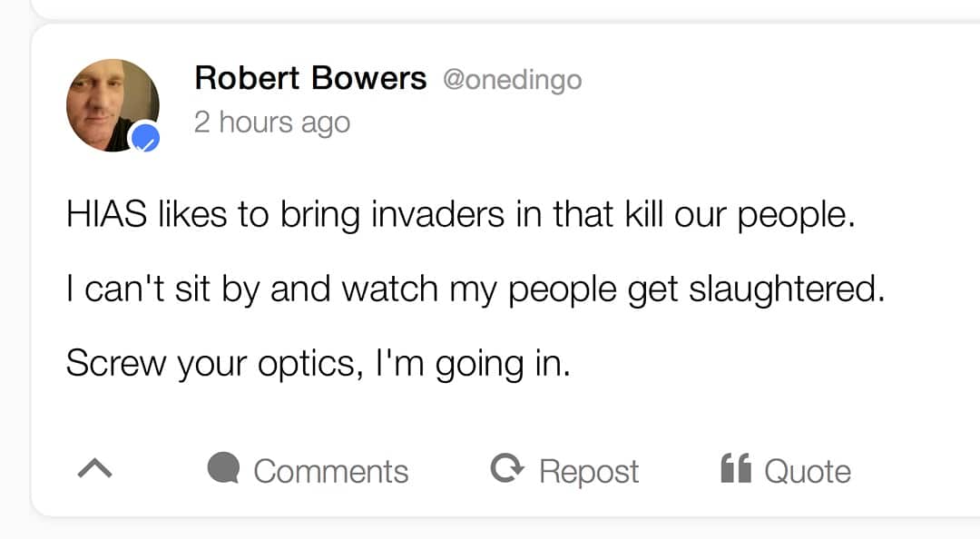This screenshot has height=539, width=980.
Task: Click the blue verified checkmark badge
Action: (x=144, y=138)
